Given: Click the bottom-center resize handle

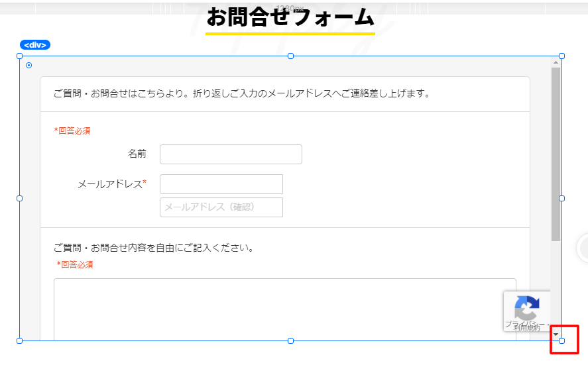Looking at the screenshot, I should point(290,341).
